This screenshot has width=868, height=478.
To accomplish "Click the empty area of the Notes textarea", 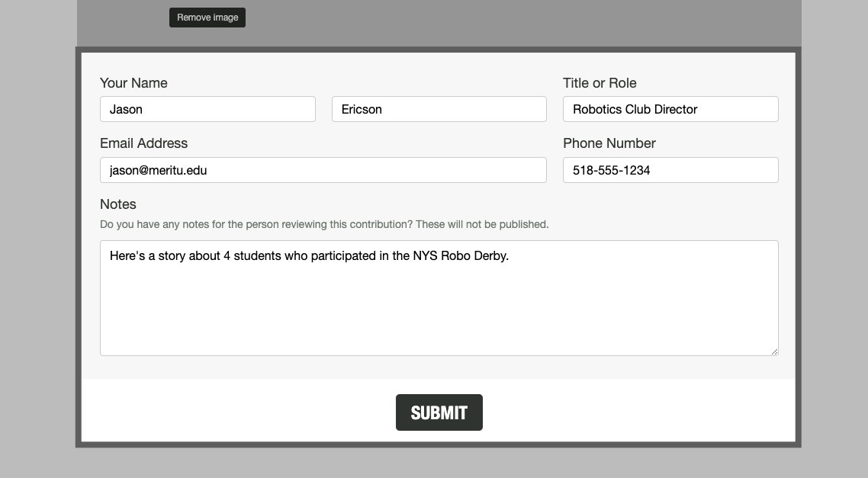I will pos(439,313).
